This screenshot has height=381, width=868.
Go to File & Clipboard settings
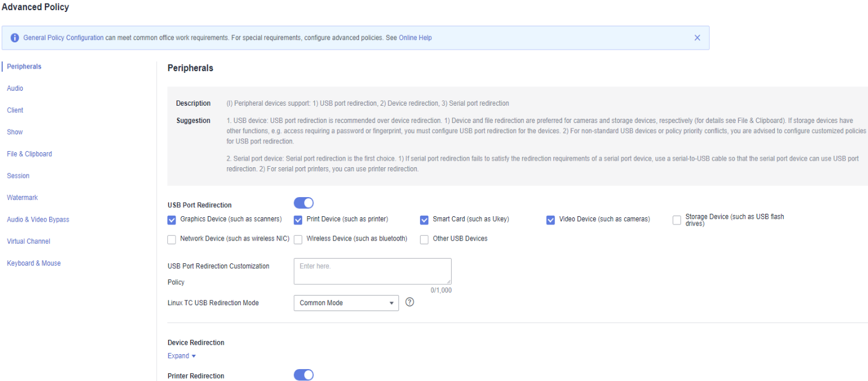29,154
